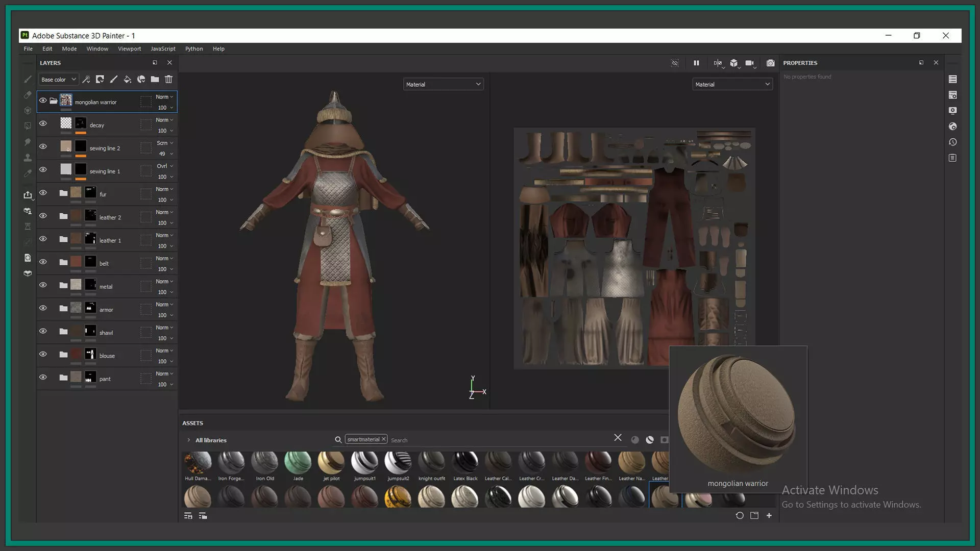
Task: Toggle visibility of armor folder
Action: click(43, 308)
